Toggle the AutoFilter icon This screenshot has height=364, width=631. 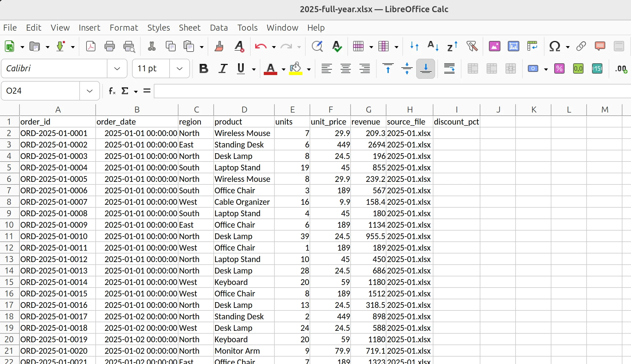[472, 46]
